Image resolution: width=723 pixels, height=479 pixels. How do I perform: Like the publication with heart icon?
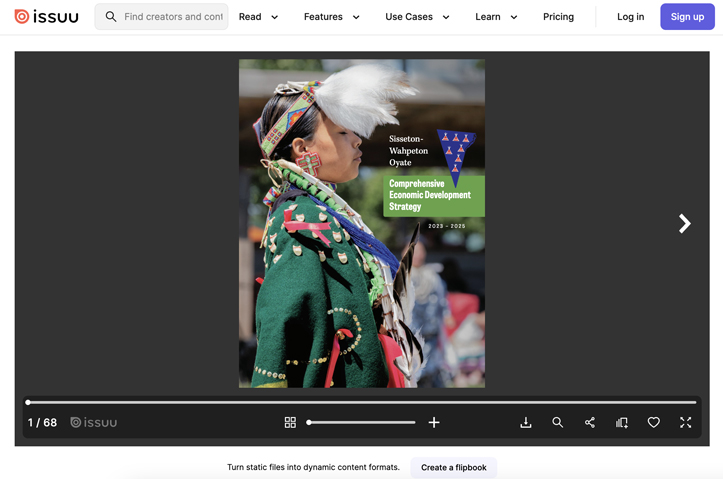(x=653, y=422)
